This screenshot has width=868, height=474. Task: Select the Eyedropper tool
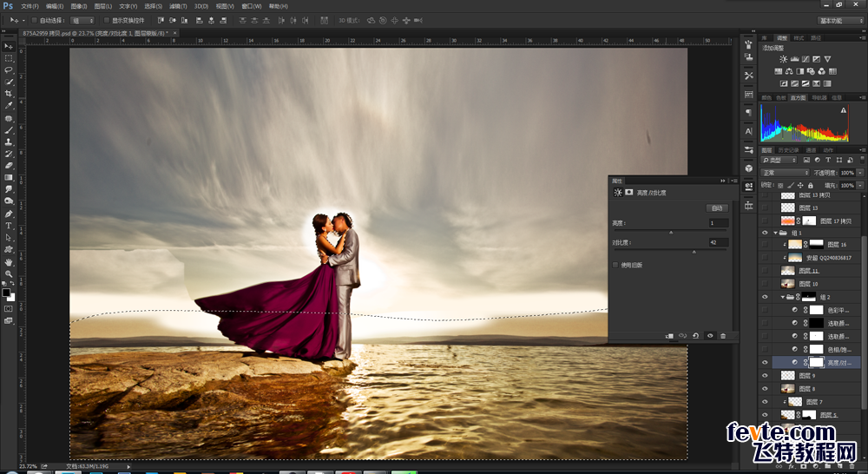[9, 105]
